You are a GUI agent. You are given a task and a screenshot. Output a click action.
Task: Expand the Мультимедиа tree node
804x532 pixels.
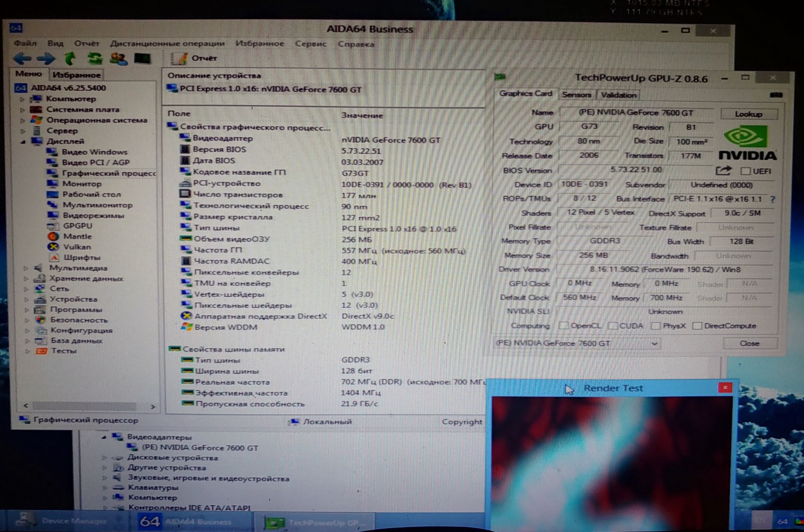(26, 268)
